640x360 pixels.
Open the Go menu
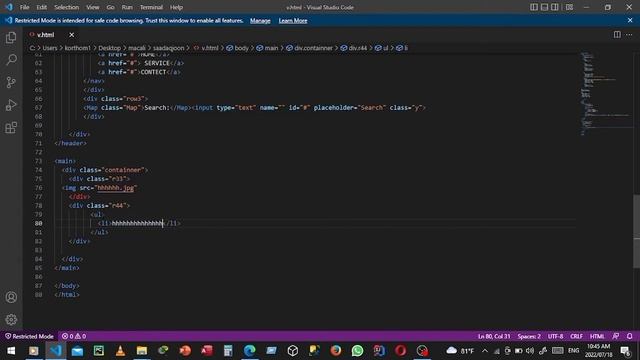point(110,7)
